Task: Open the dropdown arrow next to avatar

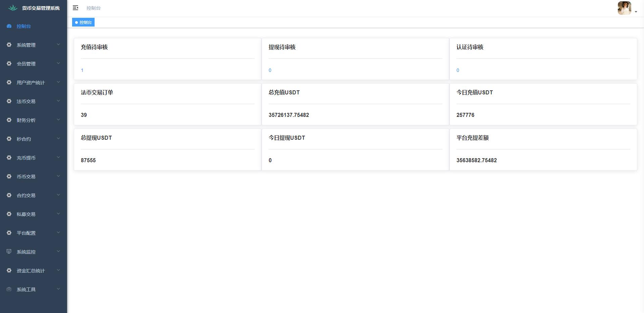Action: tap(636, 12)
